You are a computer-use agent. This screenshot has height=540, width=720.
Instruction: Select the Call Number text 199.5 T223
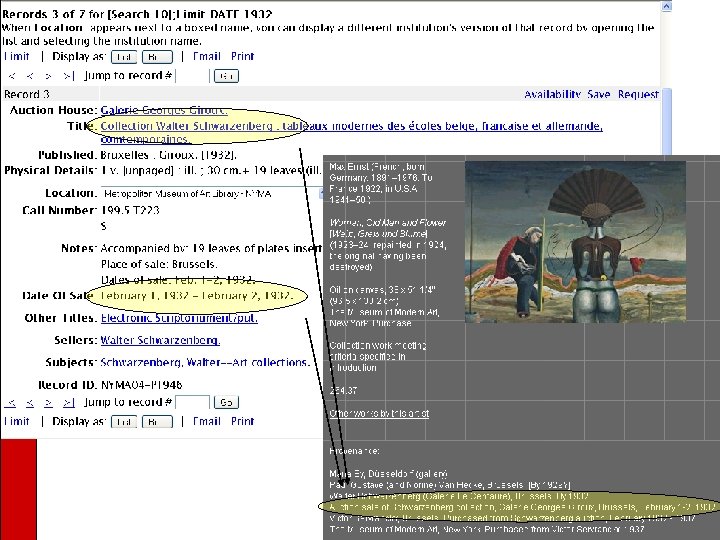pyautogui.click(x=130, y=210)
